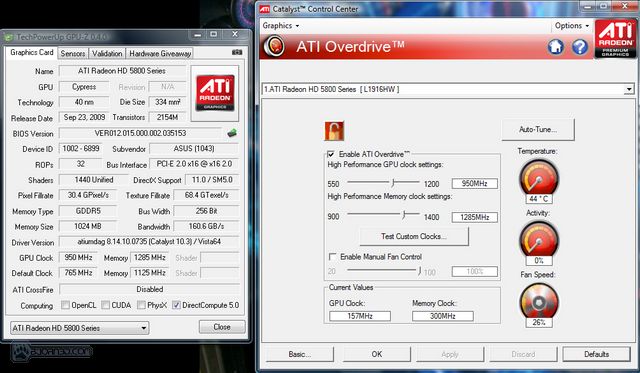
Task: Click the Memory Type GDDR5 field
Action: 88,211
